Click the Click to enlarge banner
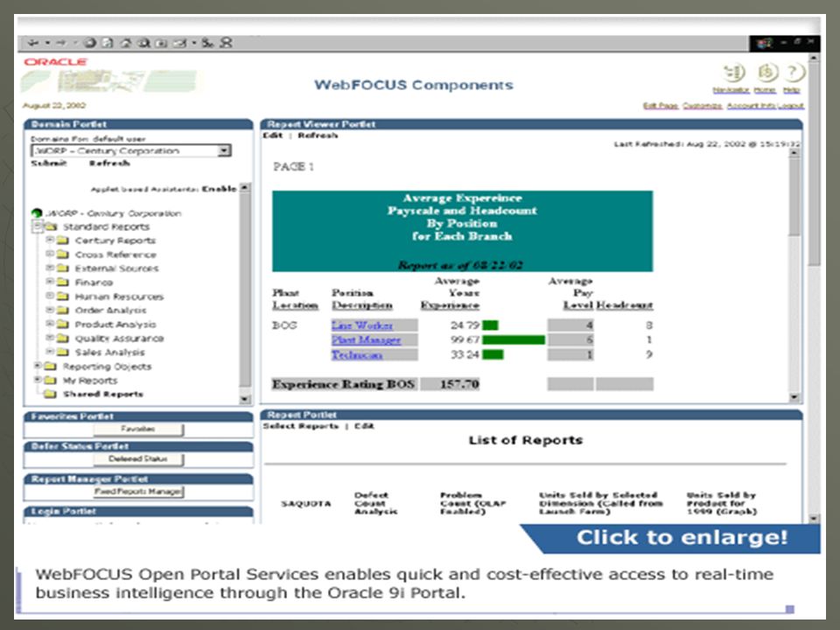This screenshot has width=840, height=630. 672,538
